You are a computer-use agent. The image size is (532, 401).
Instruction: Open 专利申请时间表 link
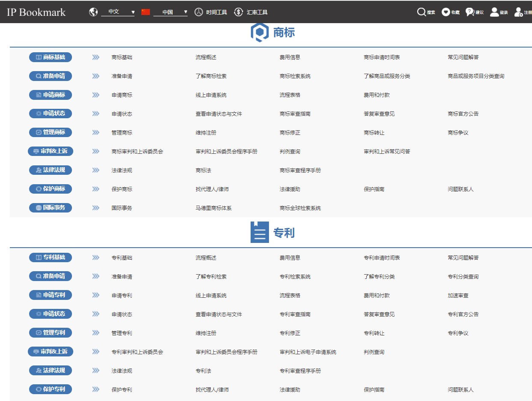click(382, 258)
